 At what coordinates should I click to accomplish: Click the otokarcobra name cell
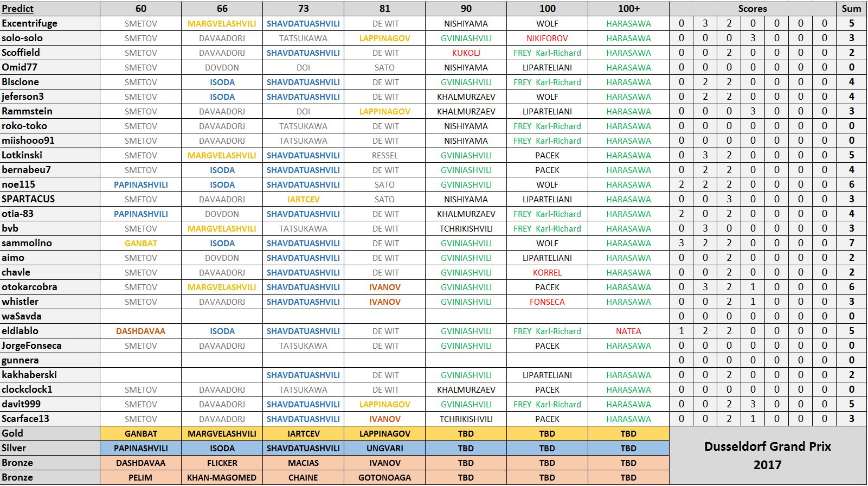[x=50, y=287]
